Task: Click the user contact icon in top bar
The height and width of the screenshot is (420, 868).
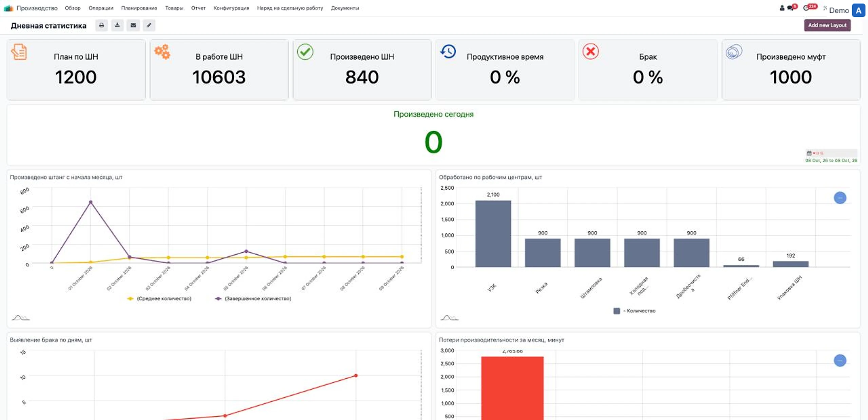Action: click(x=782, y=8)
